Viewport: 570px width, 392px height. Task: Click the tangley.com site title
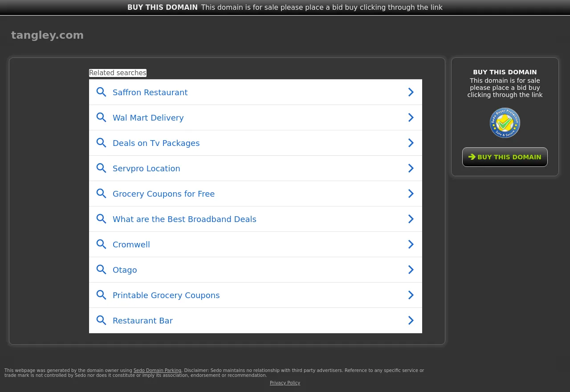[47, 35]
